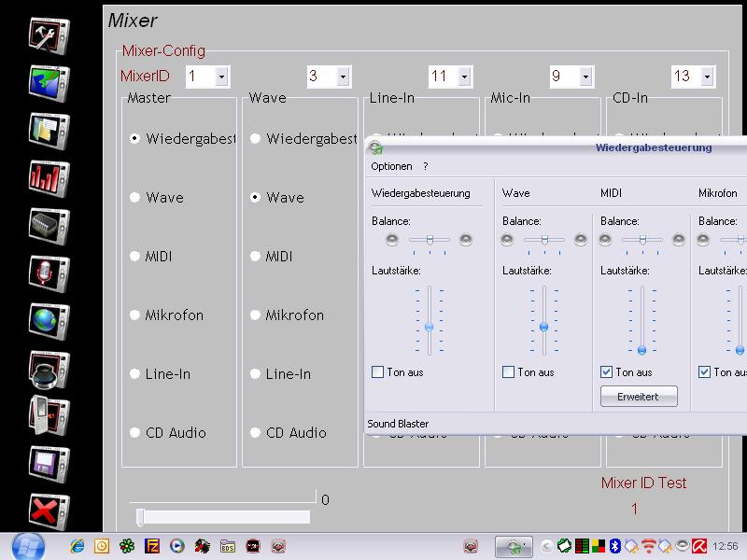747x560 pixels.
Task: Open the Line-In MixerID dropdown showing 11
Action: (464, 77)
